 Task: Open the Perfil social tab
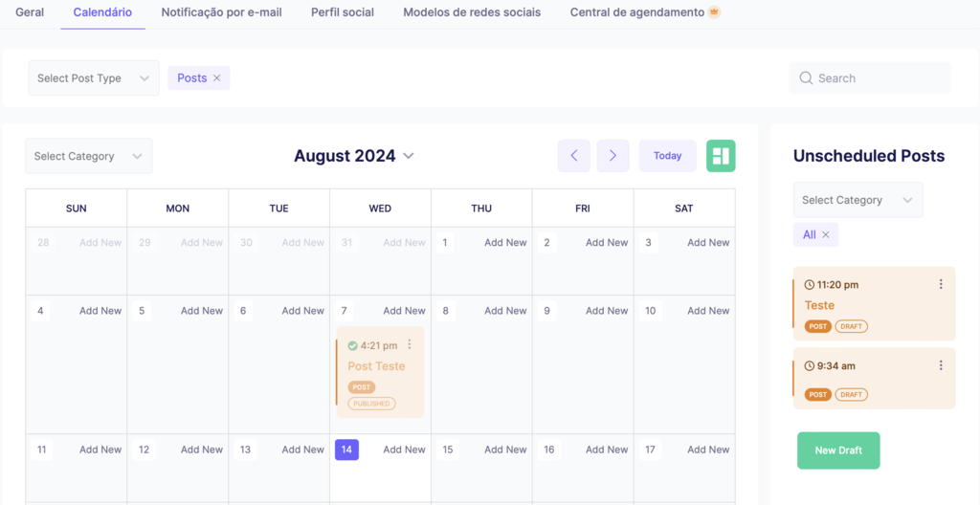coord(343,11)
